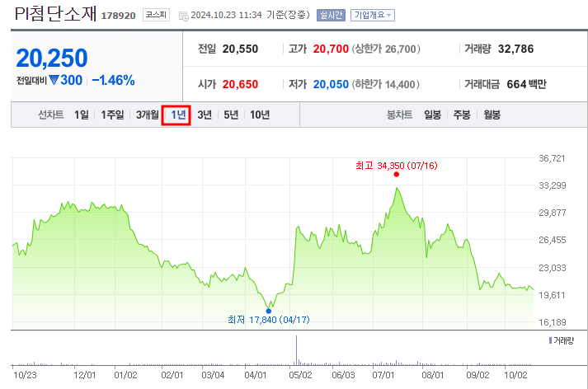The image size is (588, 389).
Task: Click the -1.46% change value
Action: click(x=113, y=80)
